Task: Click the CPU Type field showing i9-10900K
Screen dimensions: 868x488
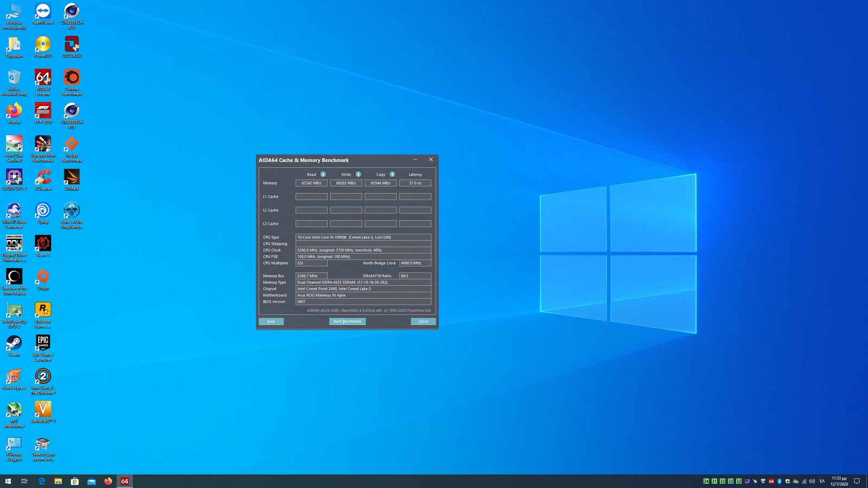Action: pos(363,237)
